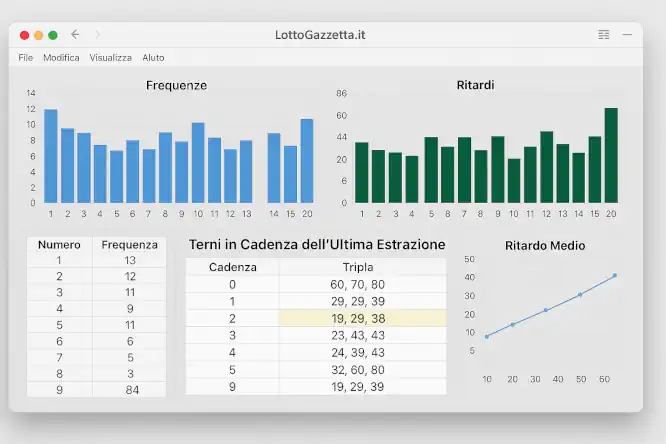Click the Cadenza column header

[x=232, y=267]
